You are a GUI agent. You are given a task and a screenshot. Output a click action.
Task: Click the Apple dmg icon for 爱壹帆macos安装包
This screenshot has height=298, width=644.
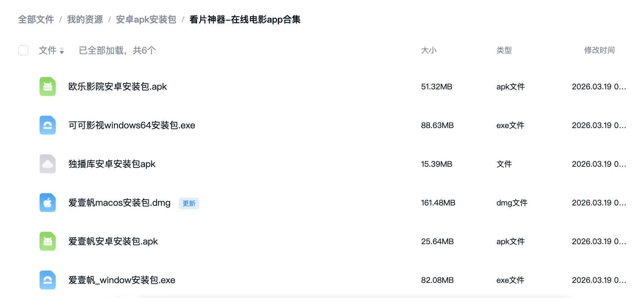(x=48, y=203)
